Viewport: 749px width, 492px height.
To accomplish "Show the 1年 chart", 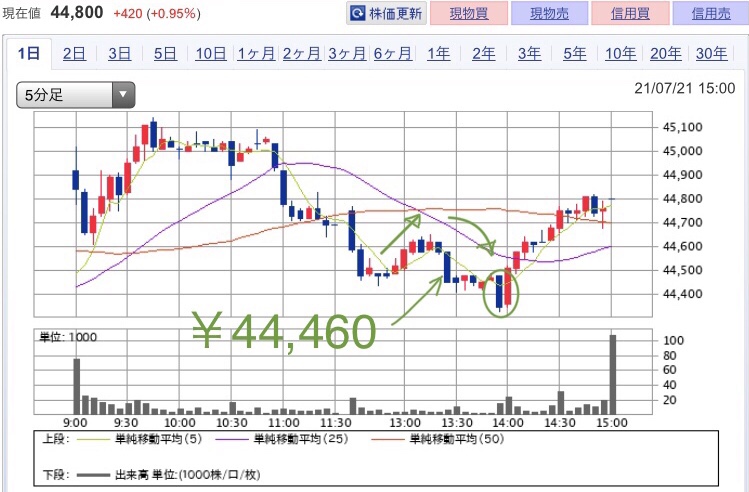I will coord(438,53).
